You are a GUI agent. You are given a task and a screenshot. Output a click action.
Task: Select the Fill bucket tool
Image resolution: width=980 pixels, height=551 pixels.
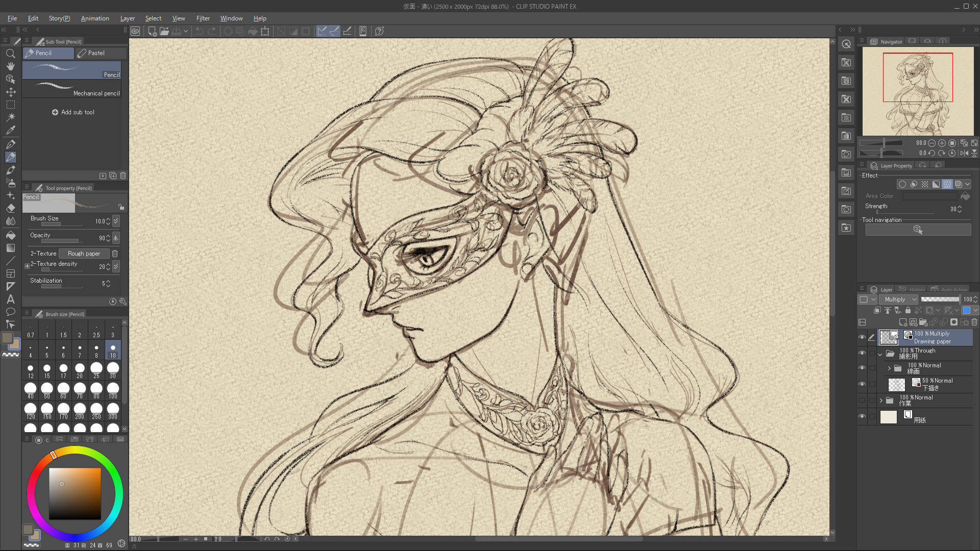10,235
